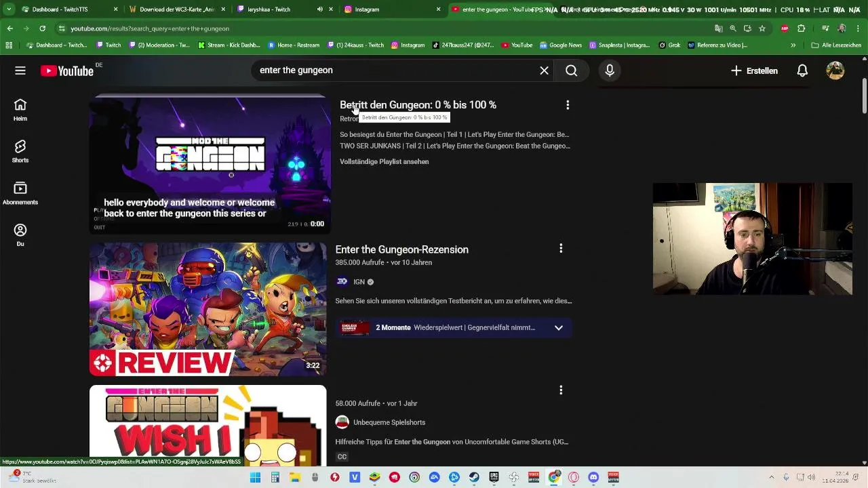Screen dimensions: 868x488
Task: Open File Explorer from the taskbar
Action: [295, 477]
